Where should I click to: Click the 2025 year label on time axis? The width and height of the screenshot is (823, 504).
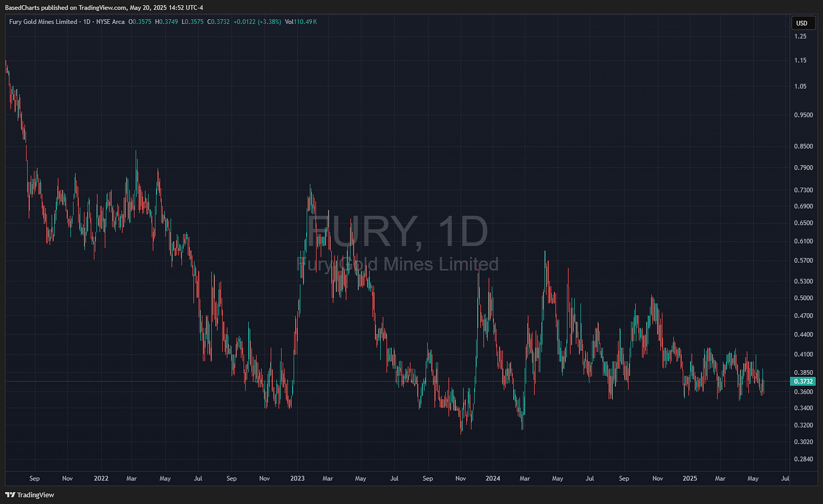pos(690,478)
